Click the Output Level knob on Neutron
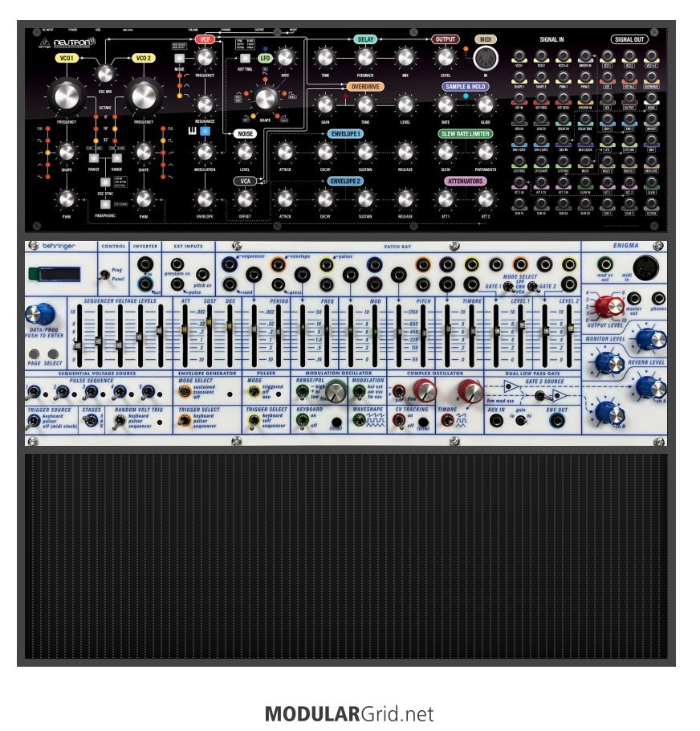This screenshot has height=731, width=700. pos(446,58)
